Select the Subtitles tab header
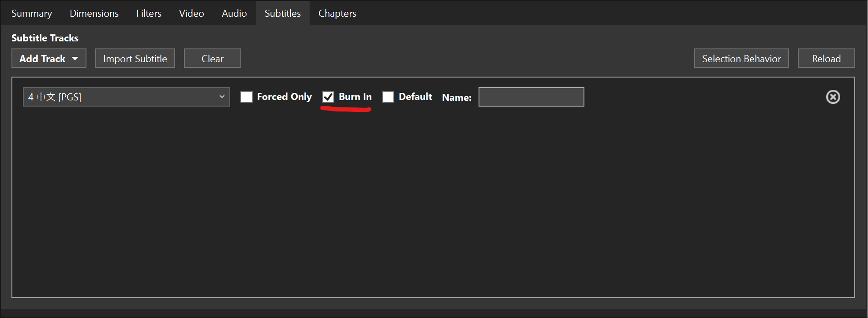This screenshot has height=318, width=868. 282,13
